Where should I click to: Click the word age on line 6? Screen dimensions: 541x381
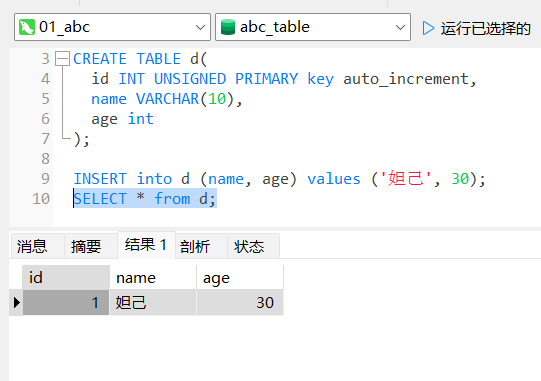[105, 119]
